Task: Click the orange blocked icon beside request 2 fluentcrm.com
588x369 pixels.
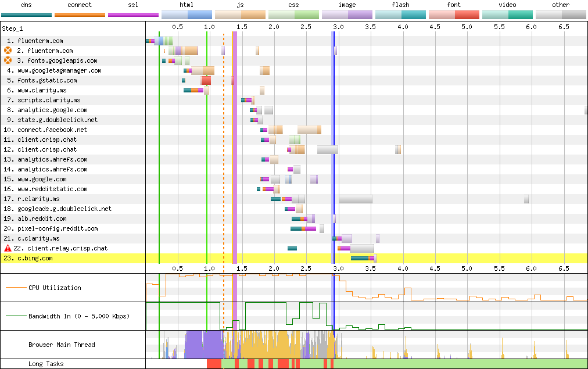Action: (x=8, y=51)
